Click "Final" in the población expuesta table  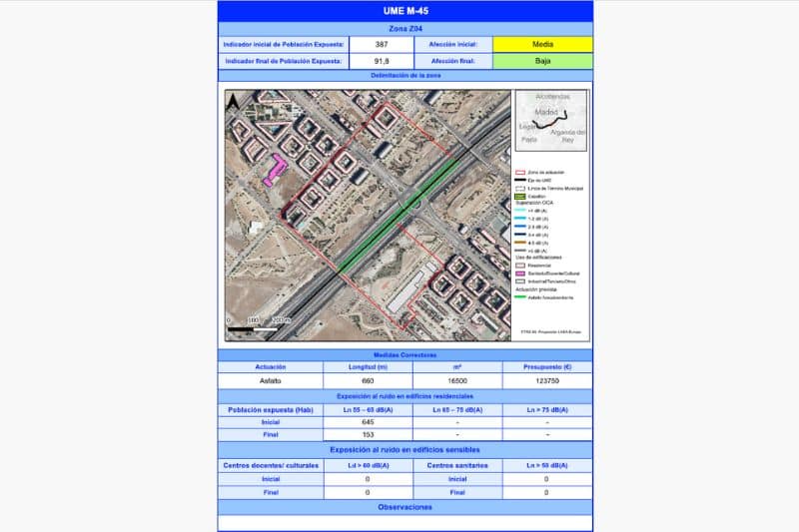pyautogui.click(x=271, y=435)
